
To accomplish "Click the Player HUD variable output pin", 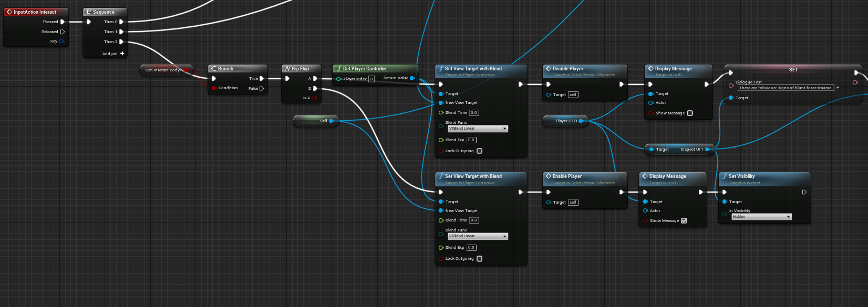I will point(581,121).
